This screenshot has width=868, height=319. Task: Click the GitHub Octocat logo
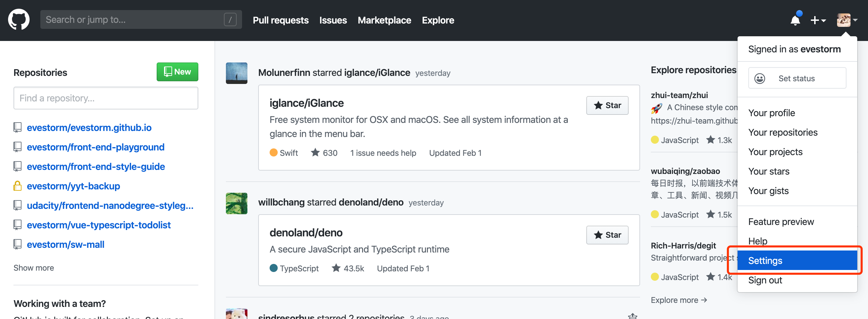click(x=19, y=19)
